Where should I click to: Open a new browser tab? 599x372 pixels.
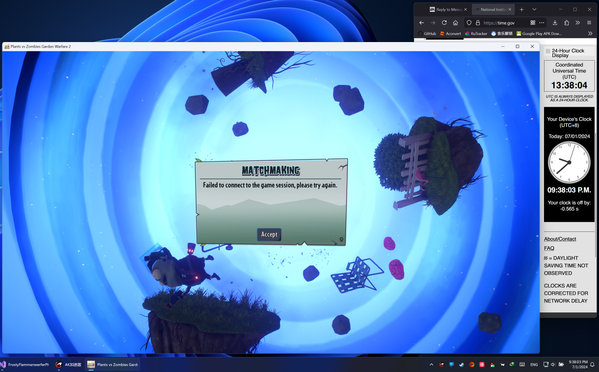[x=521, y=10]
